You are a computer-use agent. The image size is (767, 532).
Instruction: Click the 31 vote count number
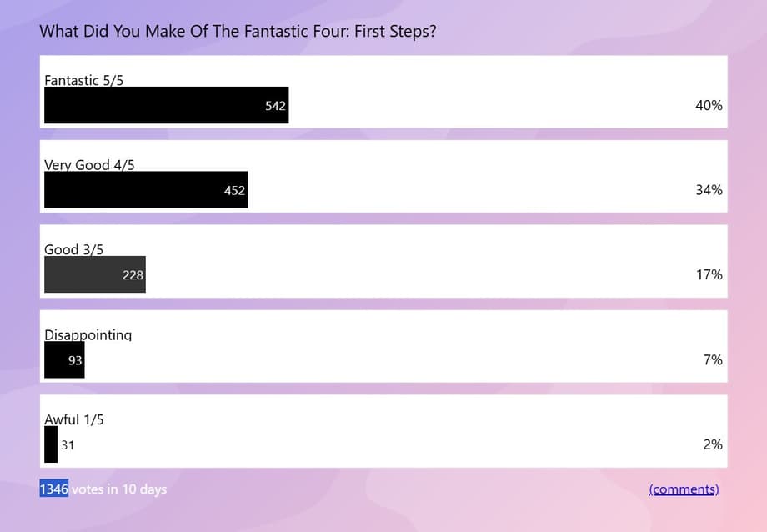pos(68,445)
